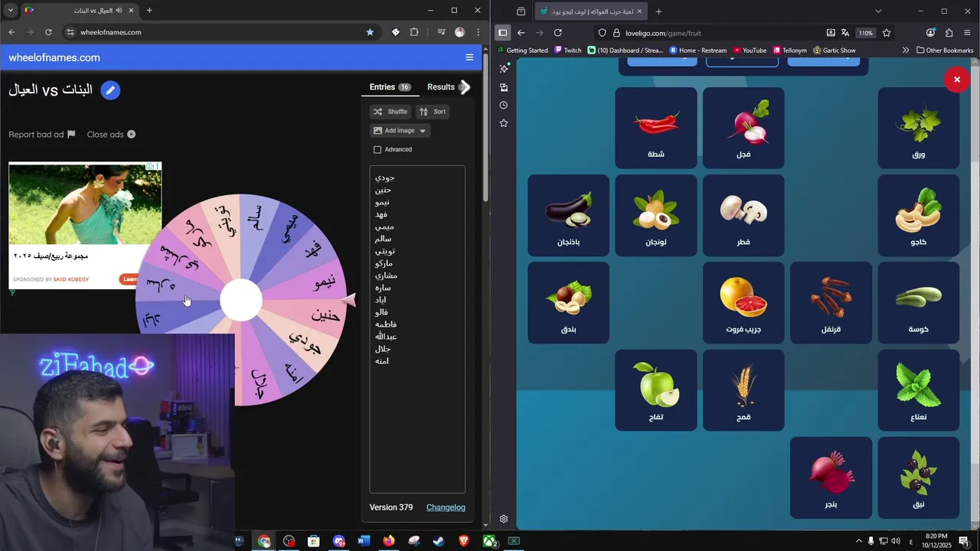Viewport: 980px width, 551px height.
Task: Select the فطر mushroom card
Action: tap(743, 216)
